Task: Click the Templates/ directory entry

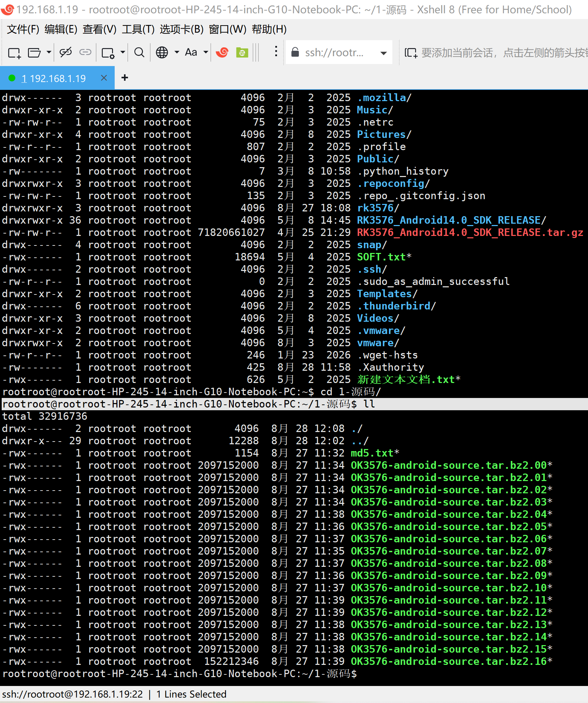Action: pyautogui.click(x=387, y=294)
